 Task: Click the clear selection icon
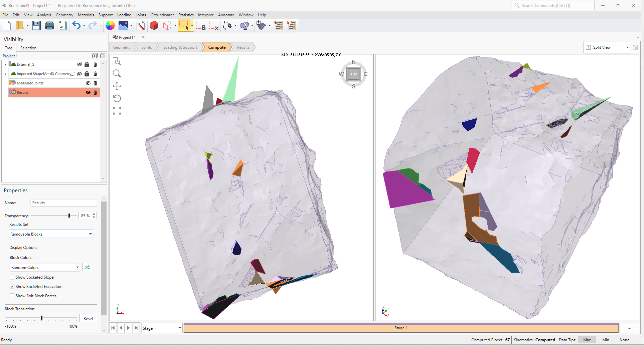[x=214, y=25]
